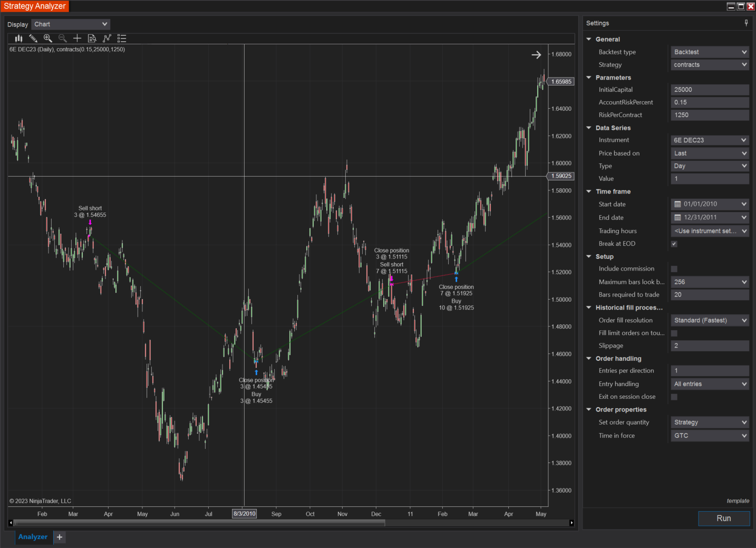Collapse the Parameters section

[x=589, y=78]
